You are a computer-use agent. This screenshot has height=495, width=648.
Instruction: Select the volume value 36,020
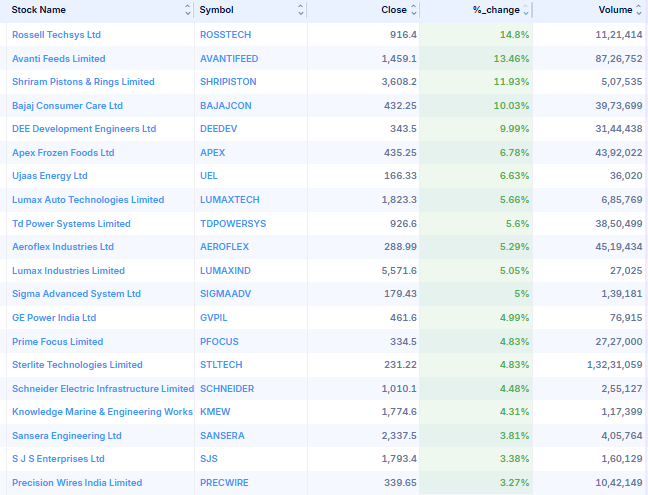(x=626, y=176)
